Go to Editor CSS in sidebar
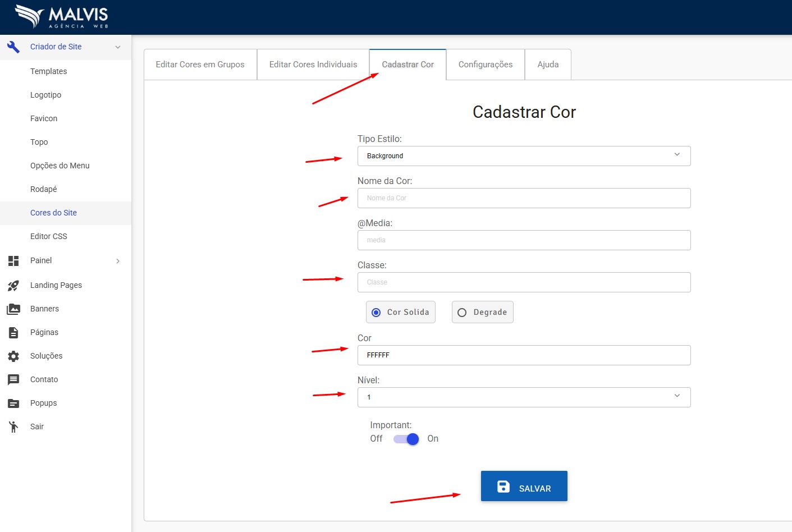The image size is (792, 532). pos(49,236)
